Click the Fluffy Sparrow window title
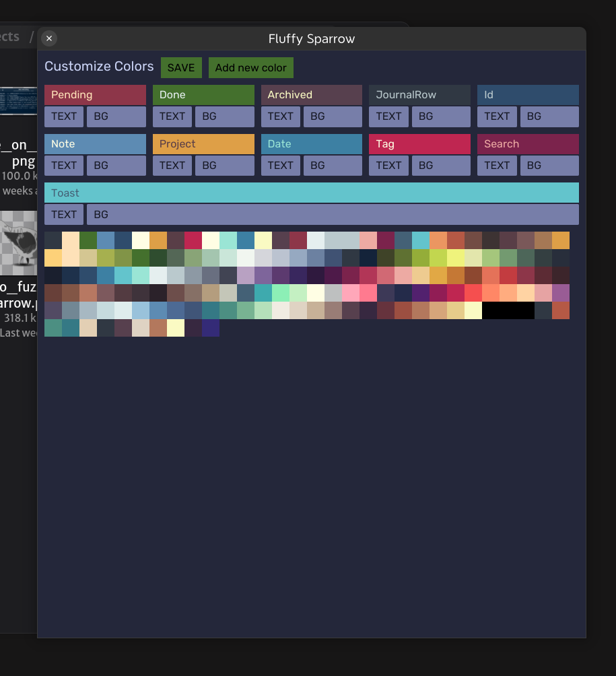Screen dimensions: 616x676 coord(312,39)
